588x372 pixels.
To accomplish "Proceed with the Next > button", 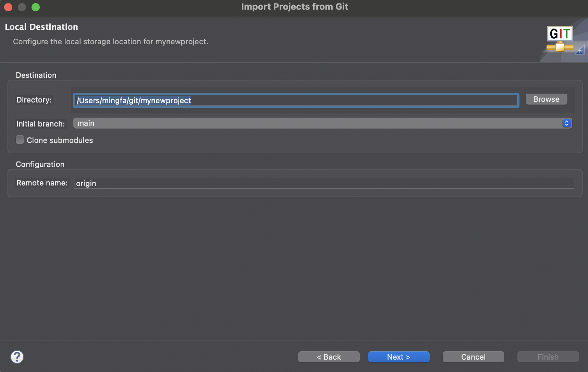I will (x=399, y=357).
